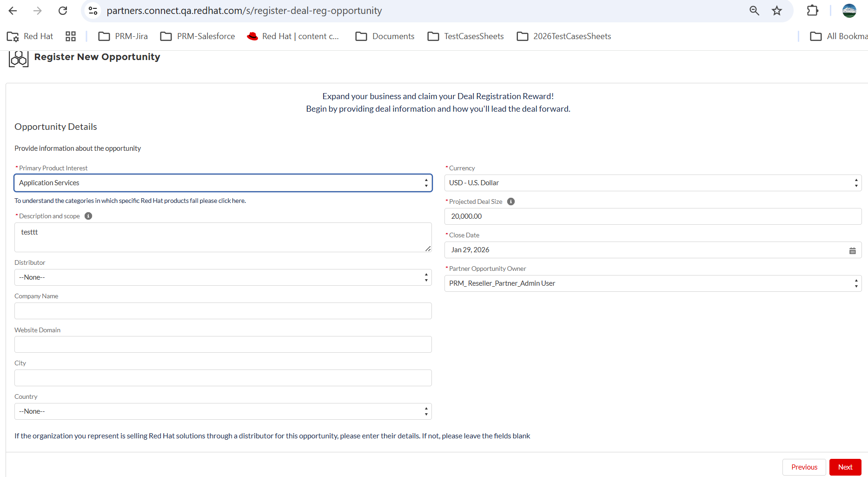This screenshot has height=477, width=868.
Task: Click the red Next button
Action: [845, 467]
